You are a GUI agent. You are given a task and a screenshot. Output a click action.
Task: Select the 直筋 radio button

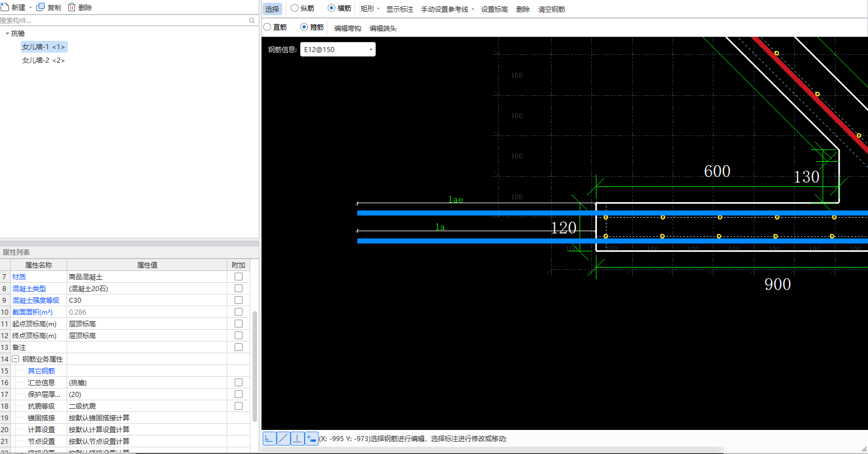click(x=267, y=27)
